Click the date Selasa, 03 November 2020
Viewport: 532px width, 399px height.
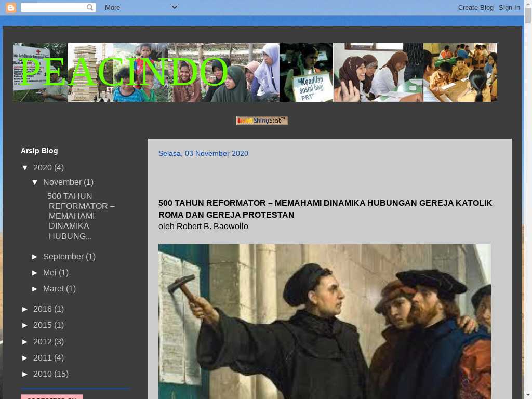203,153
